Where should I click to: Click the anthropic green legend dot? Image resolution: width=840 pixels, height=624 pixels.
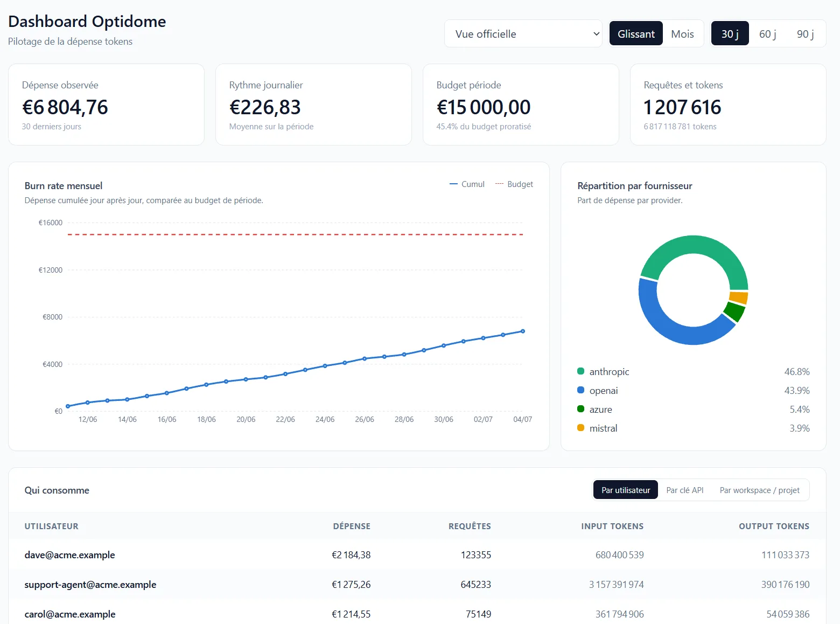point(580,371)
